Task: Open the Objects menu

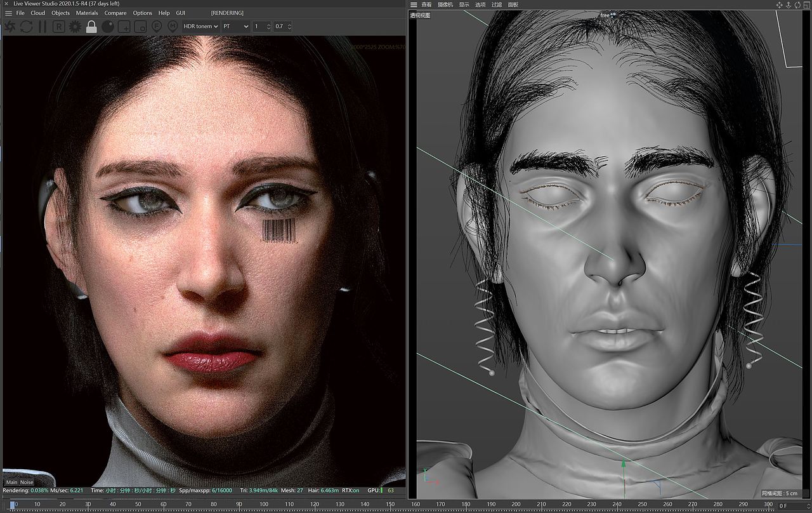Action: tap(61, 13)
